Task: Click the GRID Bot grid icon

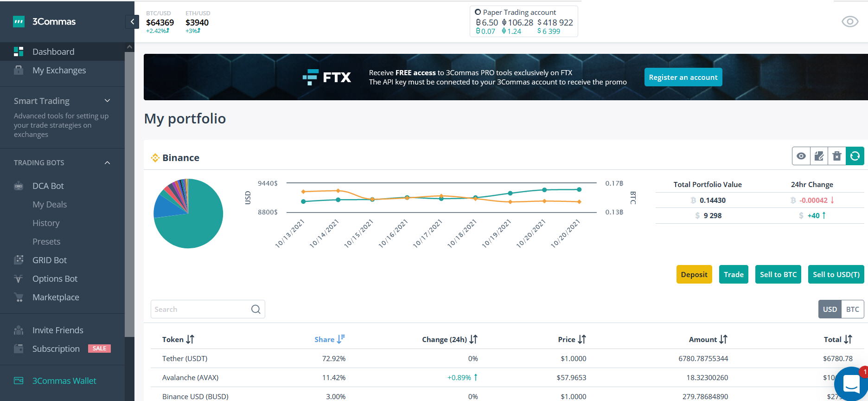Action: 19,260
